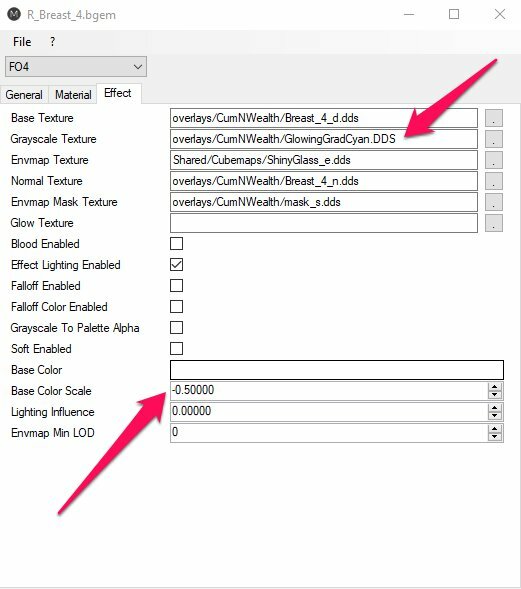Image resolution: width=521 pixels, height=589 pixels.
Task: Maximize the R_Breast_4.bgem window
Action: pos(454,15)
